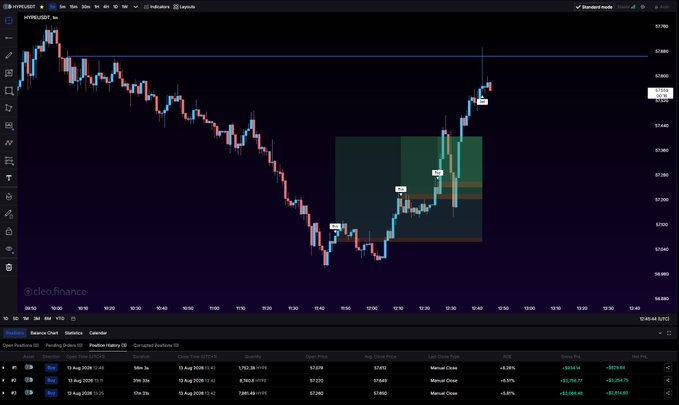
Task: Set the chart range to YTD
Action: [60, 318]
